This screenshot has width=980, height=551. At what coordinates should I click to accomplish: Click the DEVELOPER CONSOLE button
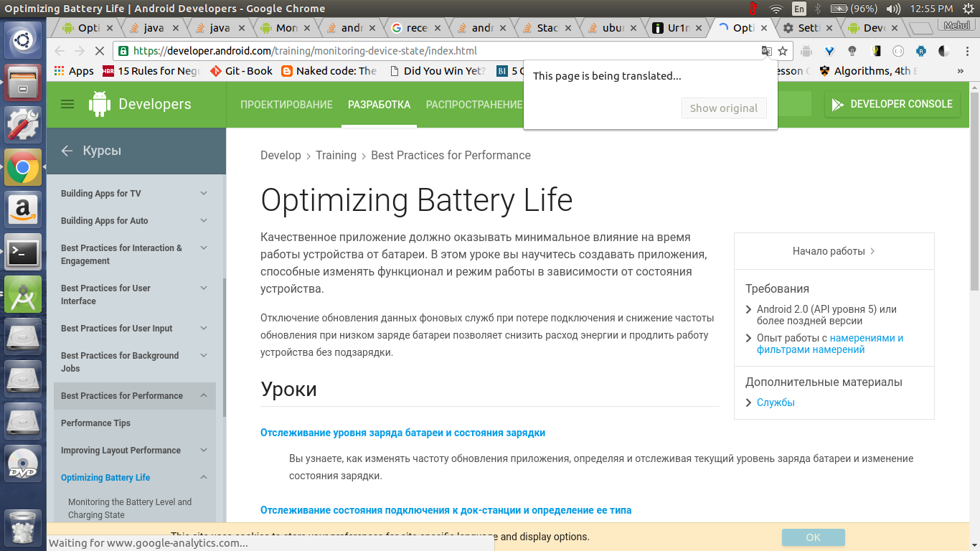[892, 104]
